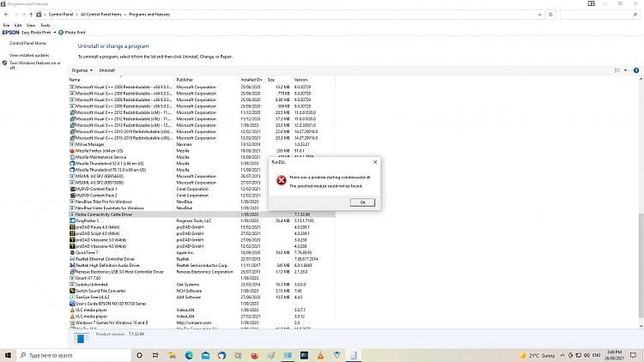The image size is (644, 362).
Task: Open the notification center icon in taskbar
Action: (x=634, y=355)
